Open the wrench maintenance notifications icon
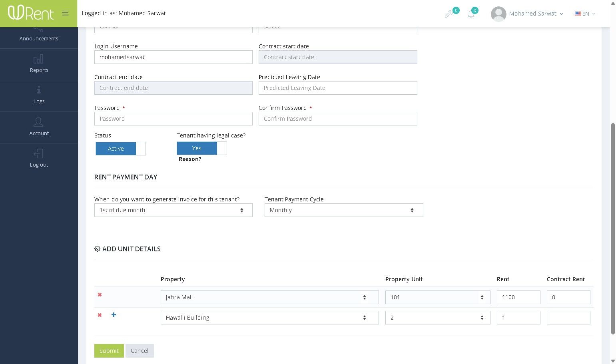The width and height of the screenshot is (616, 364). 449,14
